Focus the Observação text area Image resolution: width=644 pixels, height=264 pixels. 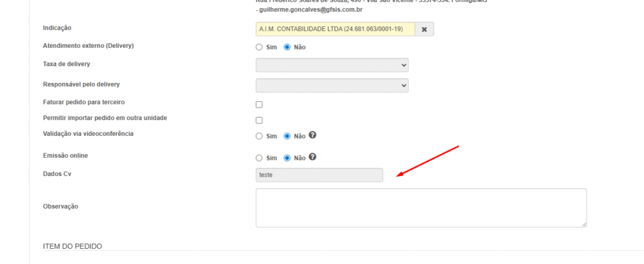click(421, 207)
